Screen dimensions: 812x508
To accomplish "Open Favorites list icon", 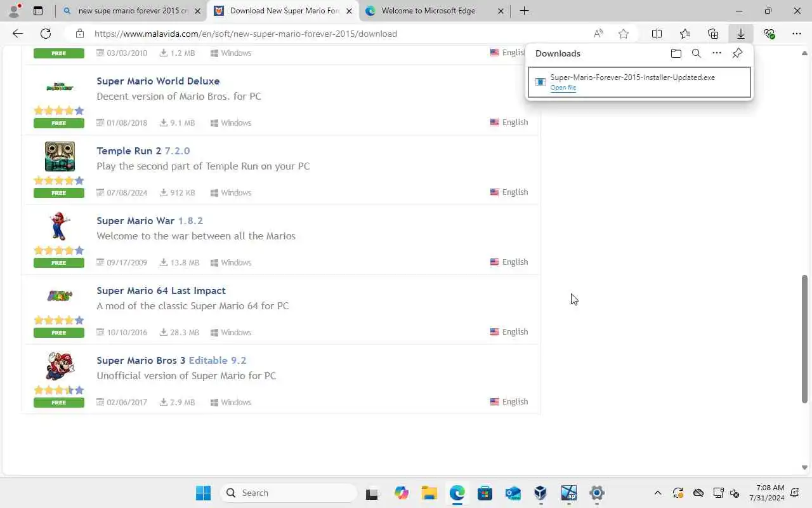I will 685,34.
